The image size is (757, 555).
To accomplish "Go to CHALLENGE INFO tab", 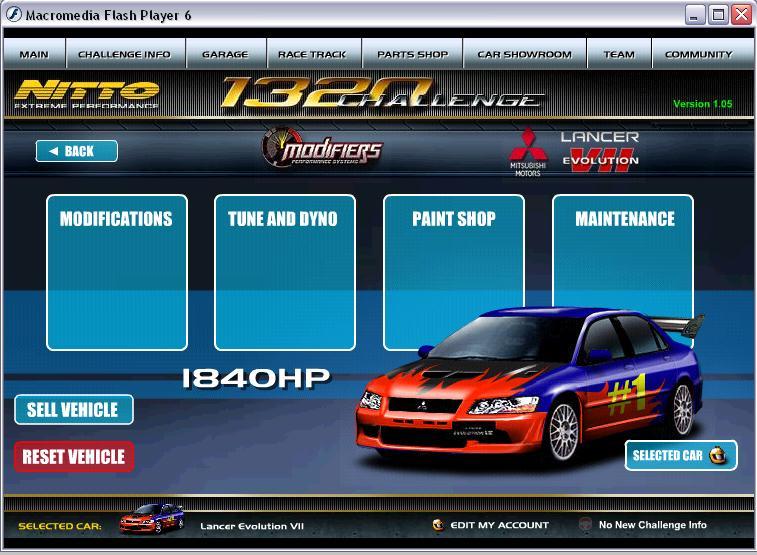I will pos(125,54).
